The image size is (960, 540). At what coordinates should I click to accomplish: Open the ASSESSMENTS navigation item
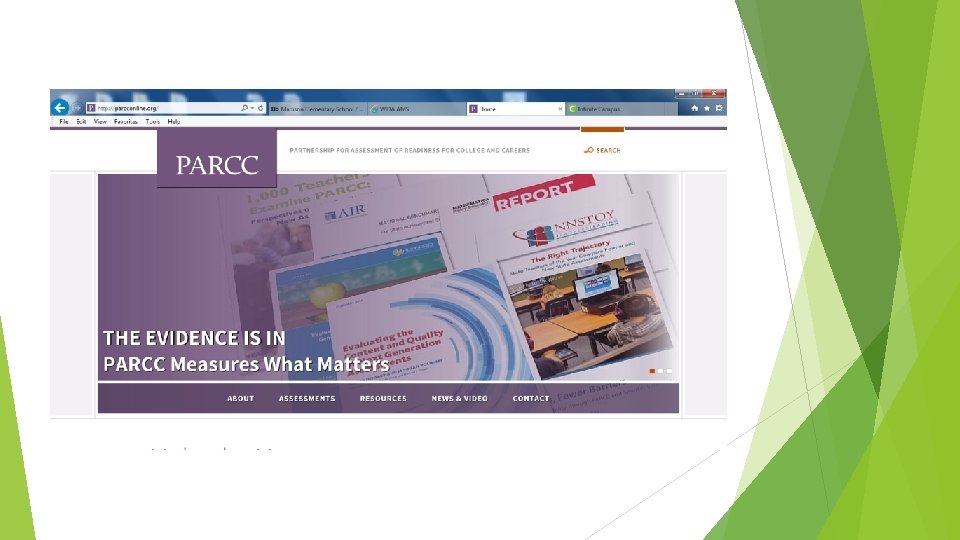[307, 399]
